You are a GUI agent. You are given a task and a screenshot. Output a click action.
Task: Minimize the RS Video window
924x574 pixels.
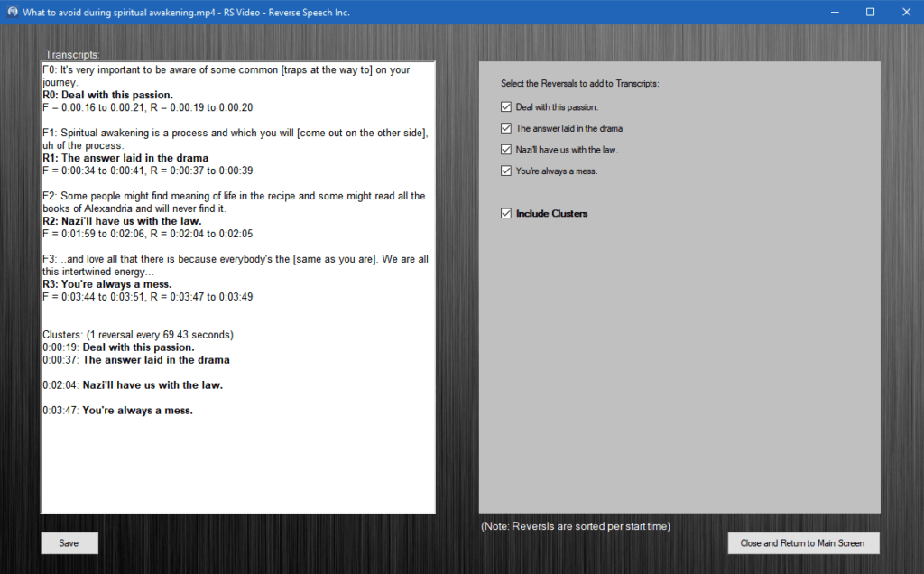click(836, 12)
